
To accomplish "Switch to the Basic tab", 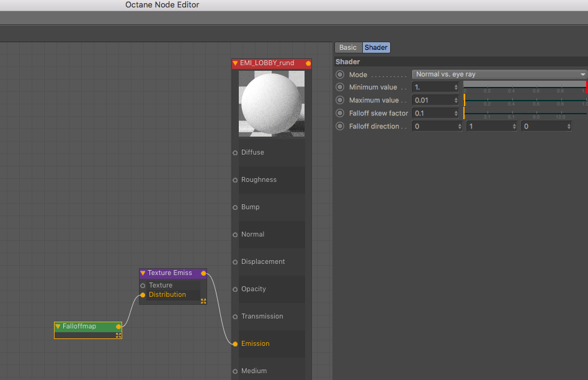I will [348, 47].
